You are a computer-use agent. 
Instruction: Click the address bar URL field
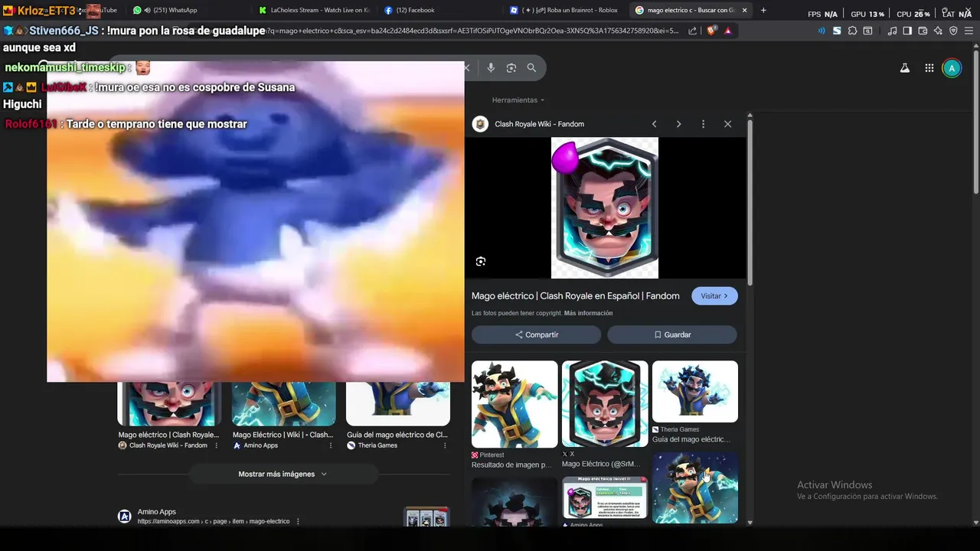pos(471,31)
